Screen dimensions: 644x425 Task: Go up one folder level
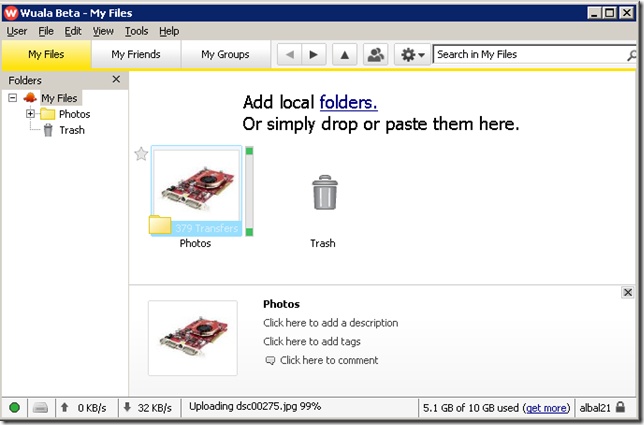tap(345, 55)
